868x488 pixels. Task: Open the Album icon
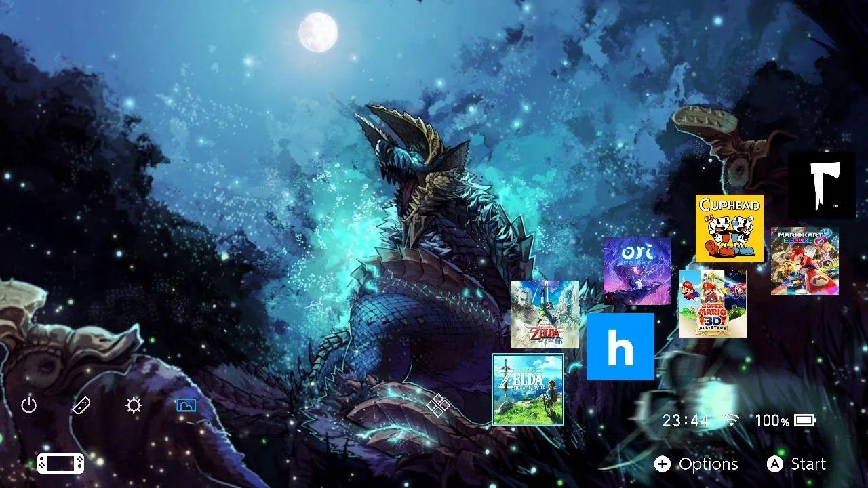[x=186, y=406]
